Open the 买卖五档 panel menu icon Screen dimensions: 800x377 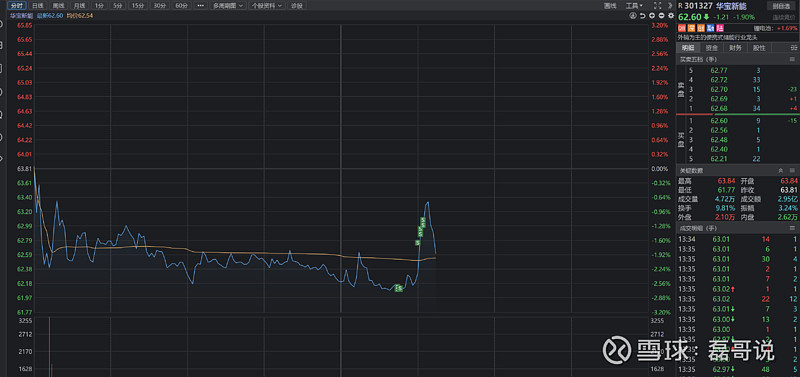792,59
